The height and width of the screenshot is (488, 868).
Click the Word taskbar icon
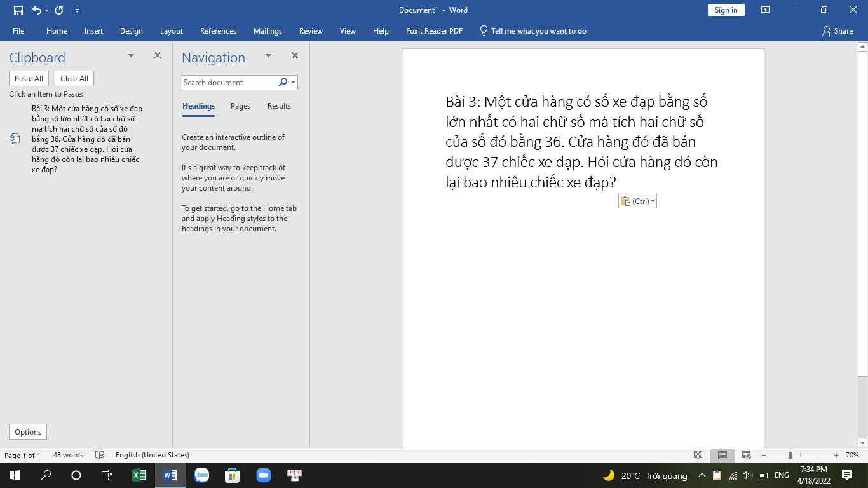170,475
